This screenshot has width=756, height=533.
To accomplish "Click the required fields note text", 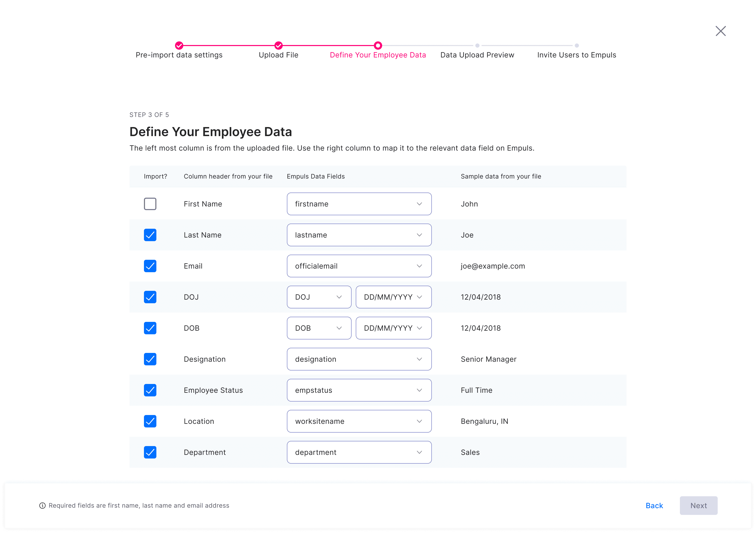I will (x=139, y=505).
